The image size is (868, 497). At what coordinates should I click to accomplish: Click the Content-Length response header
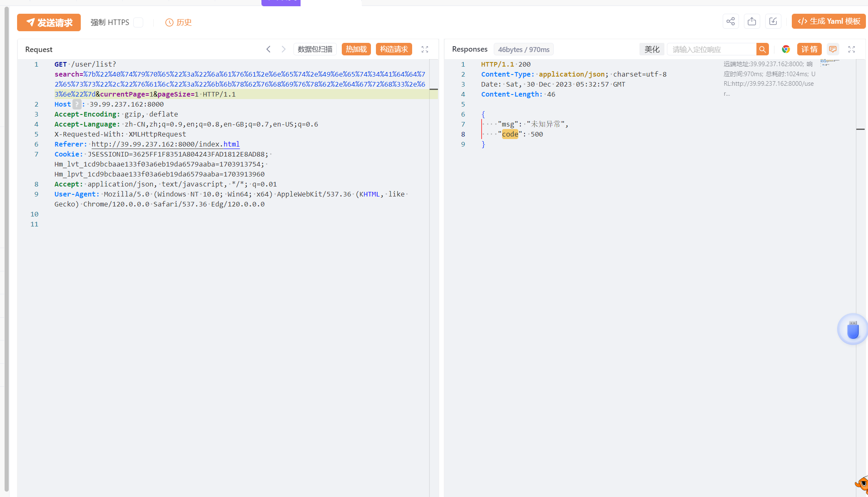(x=518, y=94)
